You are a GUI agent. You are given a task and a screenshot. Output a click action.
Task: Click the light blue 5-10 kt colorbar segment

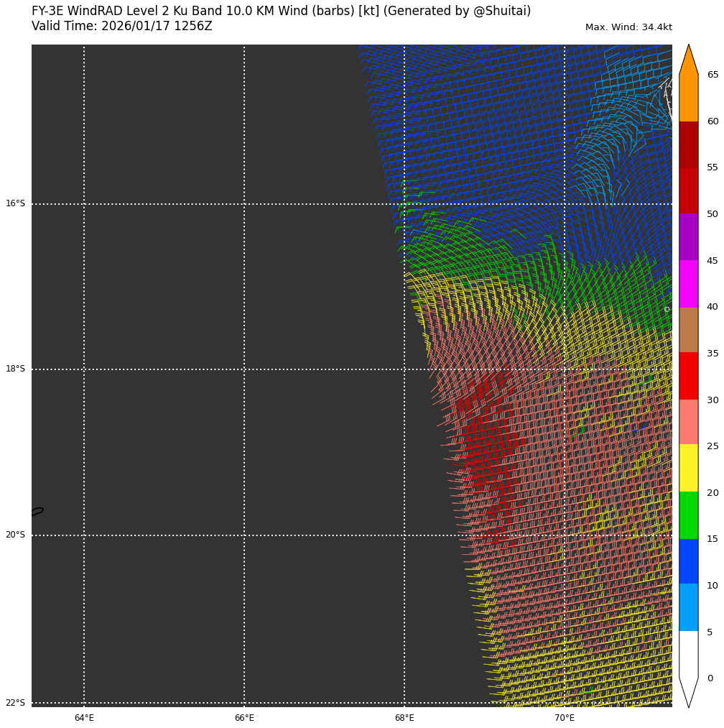[688, 607]
